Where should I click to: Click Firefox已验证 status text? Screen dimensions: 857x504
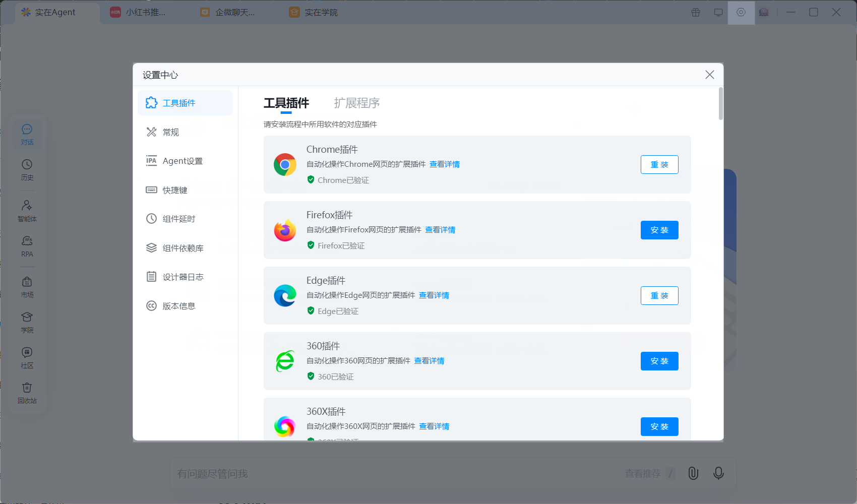341,245
